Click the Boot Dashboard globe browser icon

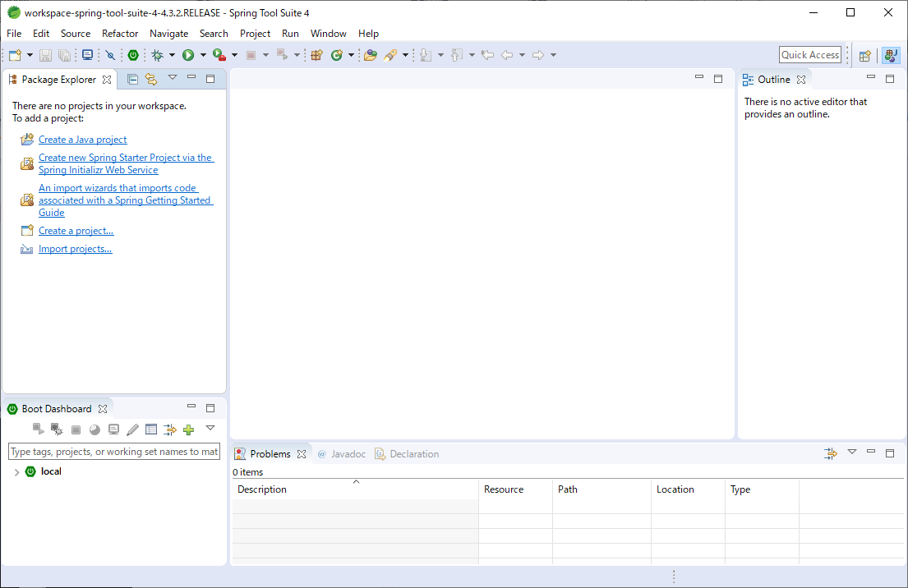point(95,430)
